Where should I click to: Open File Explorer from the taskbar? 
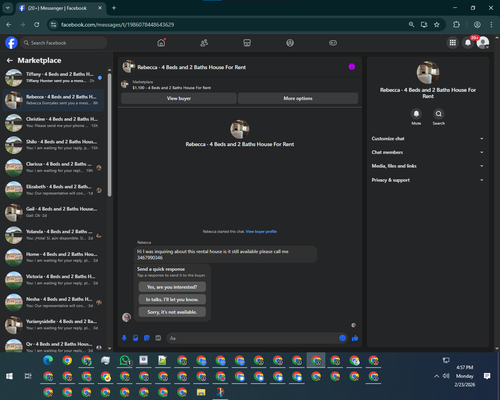coord(201,392)
